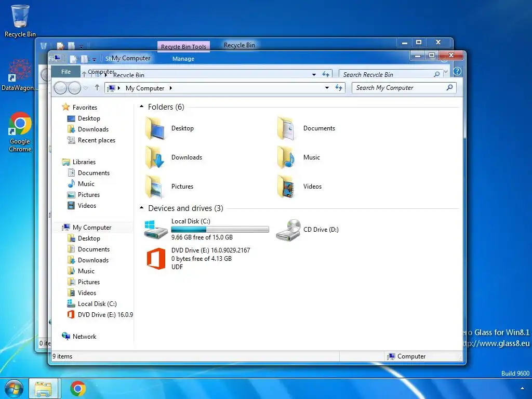Click the Computer label in status bar

tap(411, 356)
